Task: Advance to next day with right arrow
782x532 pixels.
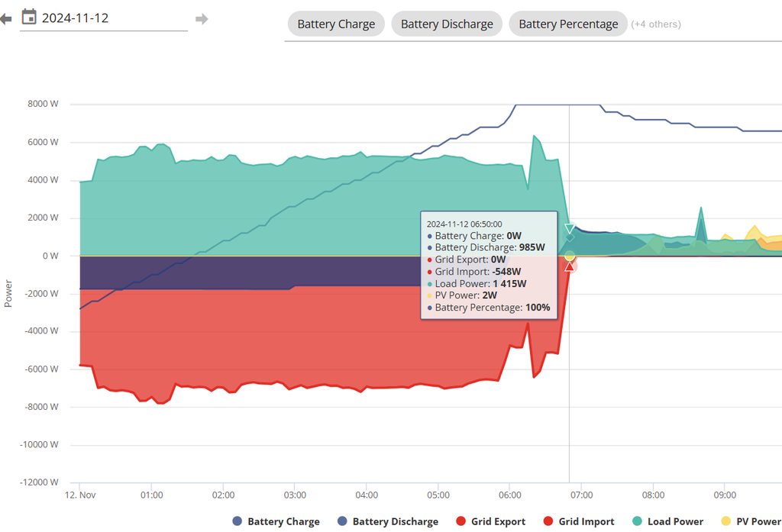Action: [202, 18]
